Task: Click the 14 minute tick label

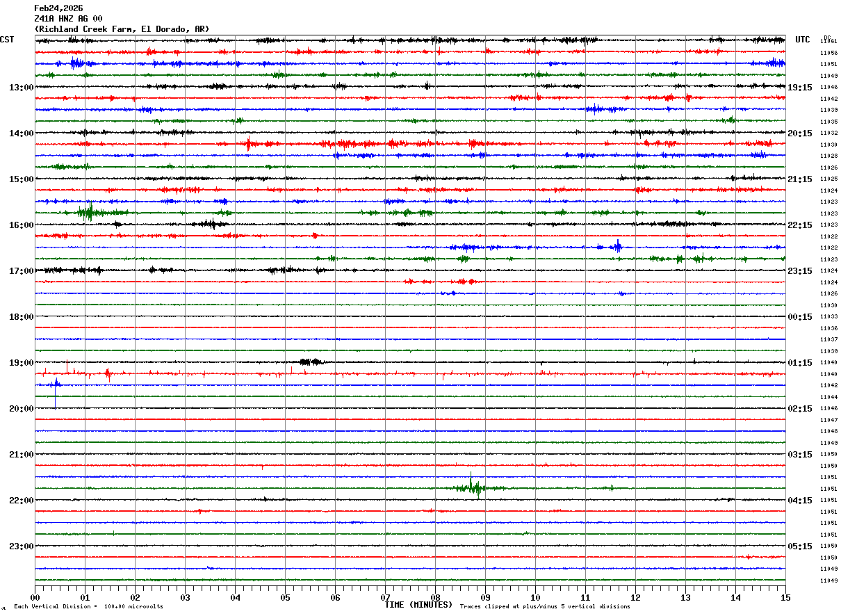Action: (x=735, y=597)
